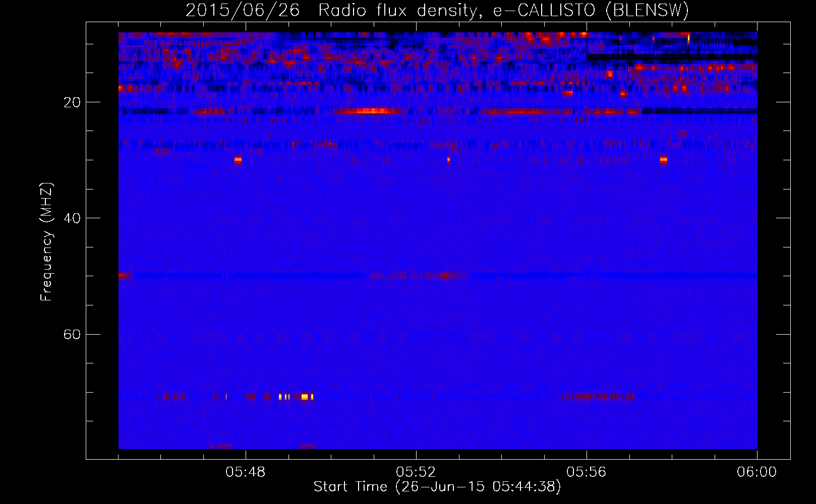Click the '05:52' time tick label
Viewport: 816px width, 504px height.
(416, 472)
